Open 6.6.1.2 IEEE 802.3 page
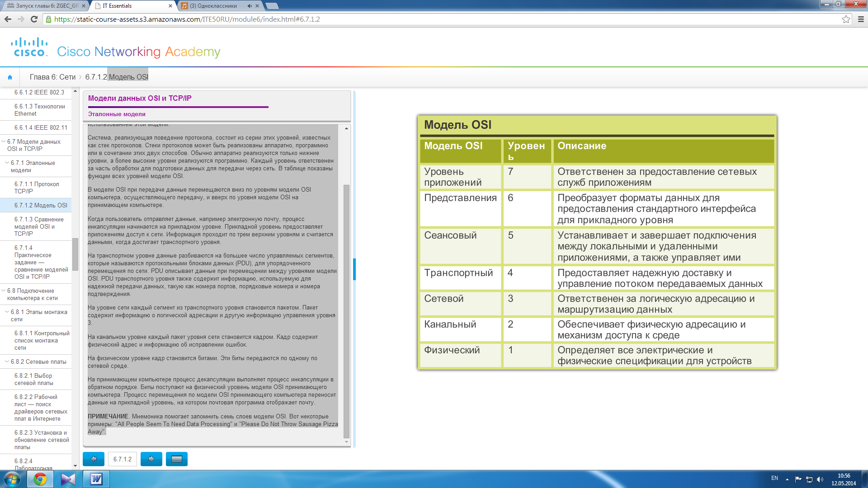 (36, 92)
